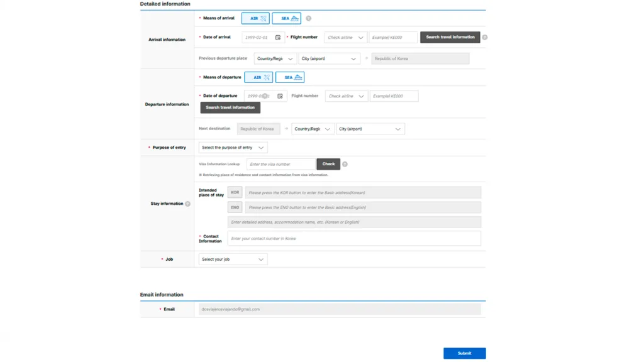Select SEA as means of arrival
The width and height of the screenshot is (644, 362).
[x=286, y=19]
